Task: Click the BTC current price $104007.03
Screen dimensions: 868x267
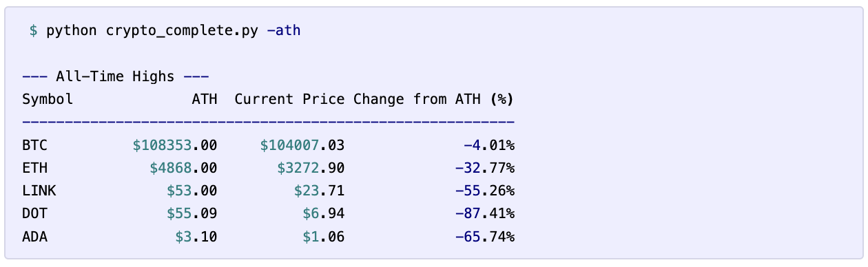Action: pos(302,145)
